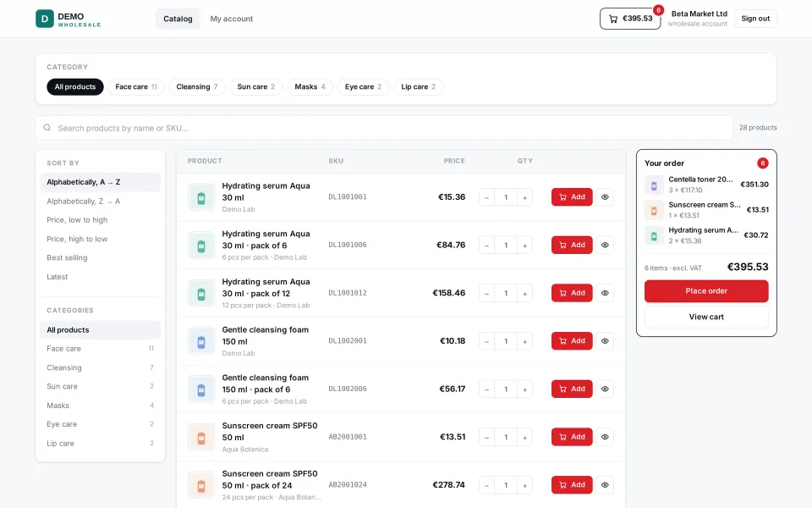Increase quantity for AB2001024

524,485
